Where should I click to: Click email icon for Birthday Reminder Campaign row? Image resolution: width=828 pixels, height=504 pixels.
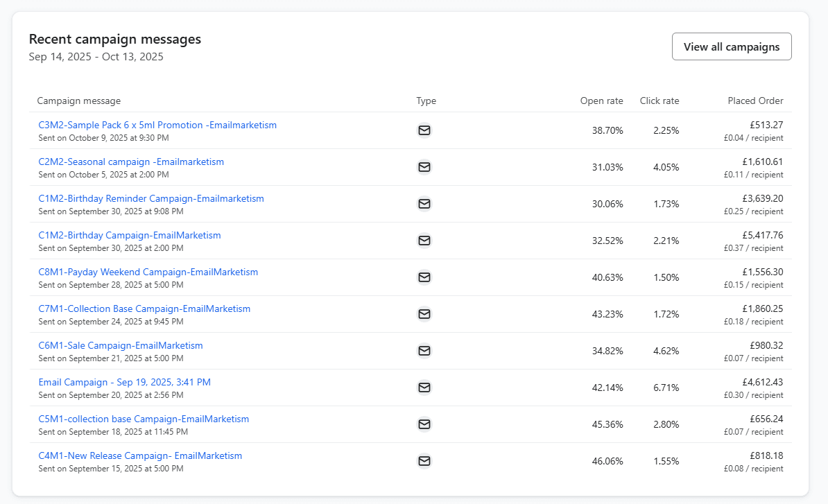pos(424,204)
